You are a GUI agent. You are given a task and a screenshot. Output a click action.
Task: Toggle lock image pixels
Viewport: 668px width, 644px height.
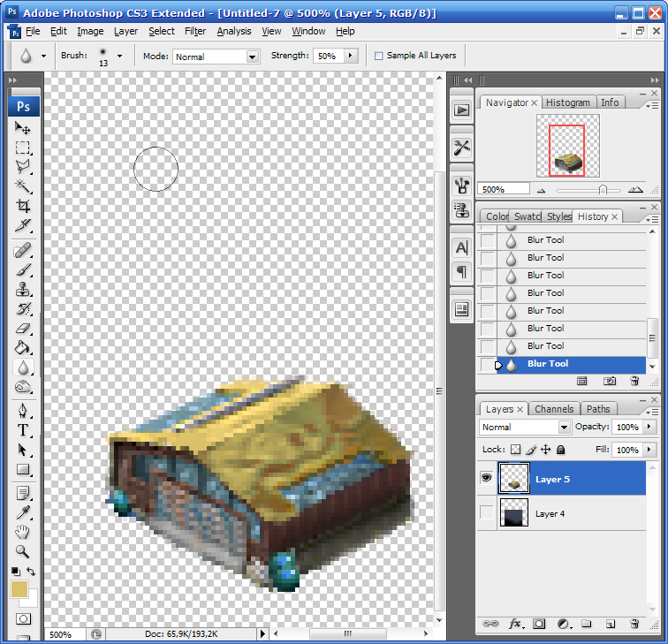tap(531, 450)
